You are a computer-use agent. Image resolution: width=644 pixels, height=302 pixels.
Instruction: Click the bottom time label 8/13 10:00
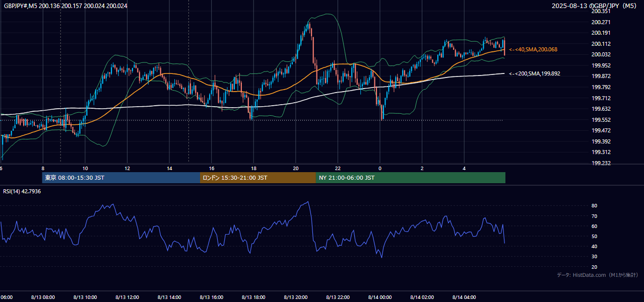tap(85, 297)
